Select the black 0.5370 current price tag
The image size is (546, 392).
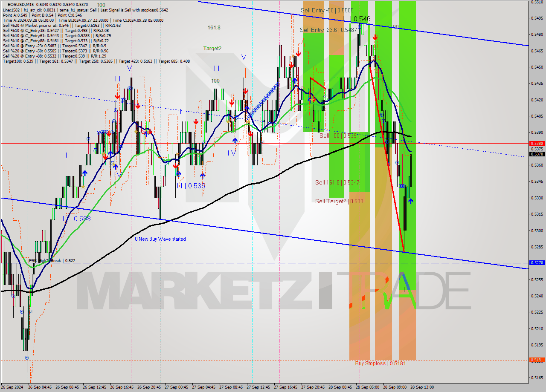click(x=537, y=154)
